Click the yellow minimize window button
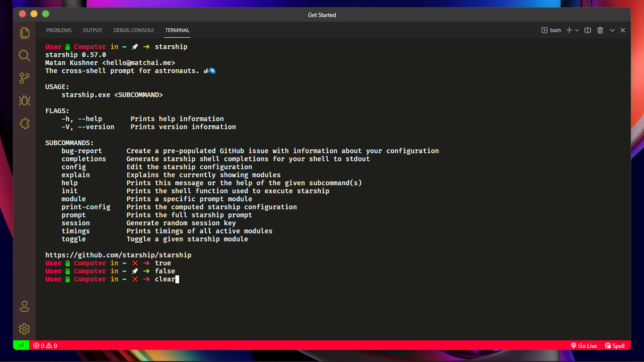Viewport: 644px width, 362px height. click(34, 14)
